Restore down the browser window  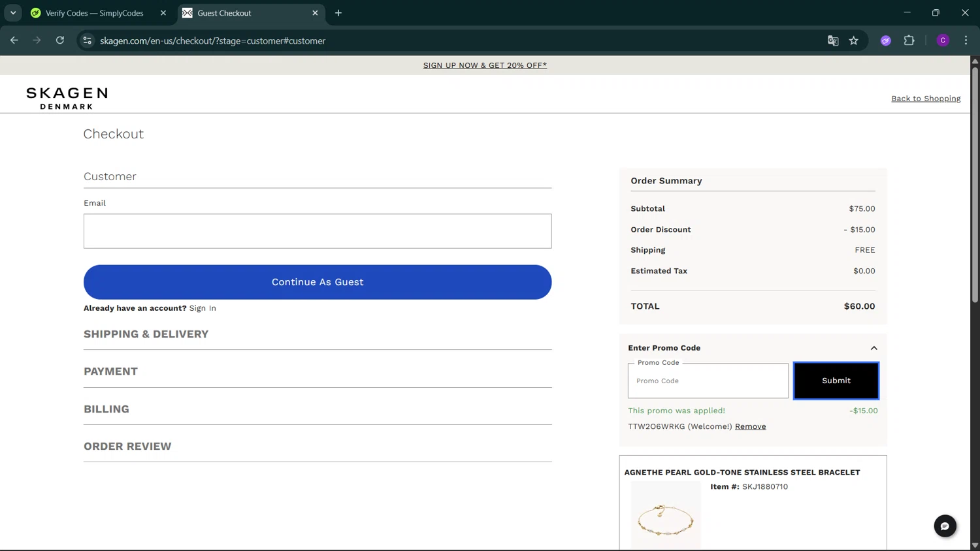[x=936, y=12]
